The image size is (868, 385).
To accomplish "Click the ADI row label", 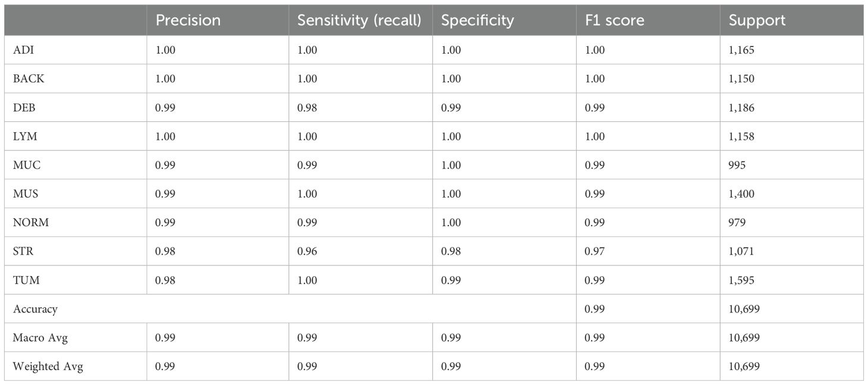I will (23, 50).
